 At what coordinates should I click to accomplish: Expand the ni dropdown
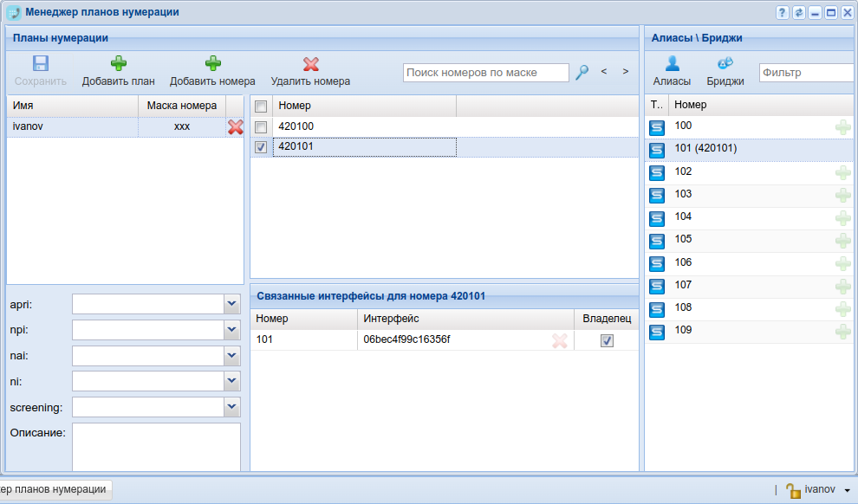[x=231, y=381]
